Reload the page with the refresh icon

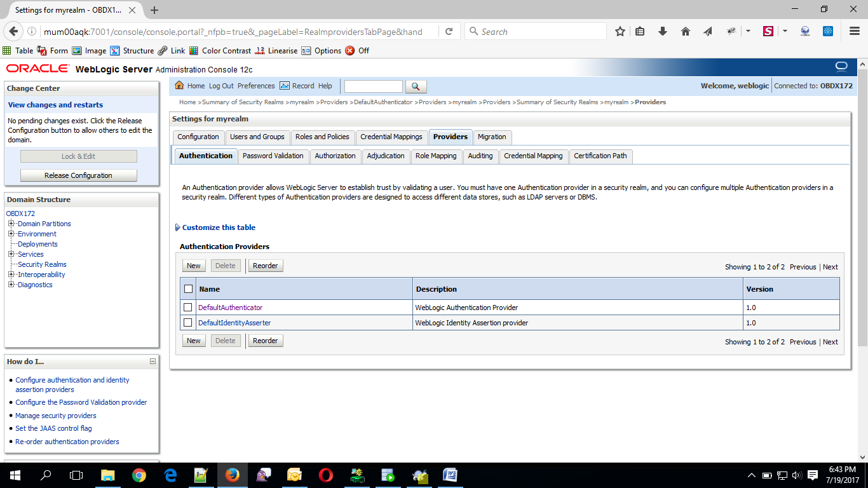(x=449, y=31)
